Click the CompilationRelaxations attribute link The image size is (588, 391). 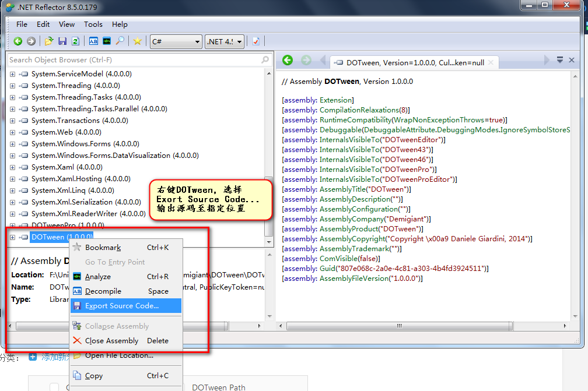[359, 110]
